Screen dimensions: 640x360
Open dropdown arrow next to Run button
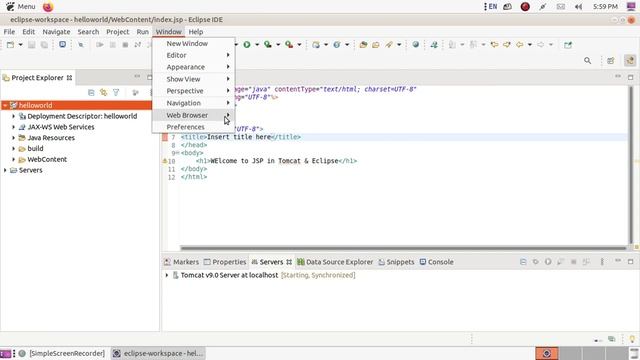(257, 44)
